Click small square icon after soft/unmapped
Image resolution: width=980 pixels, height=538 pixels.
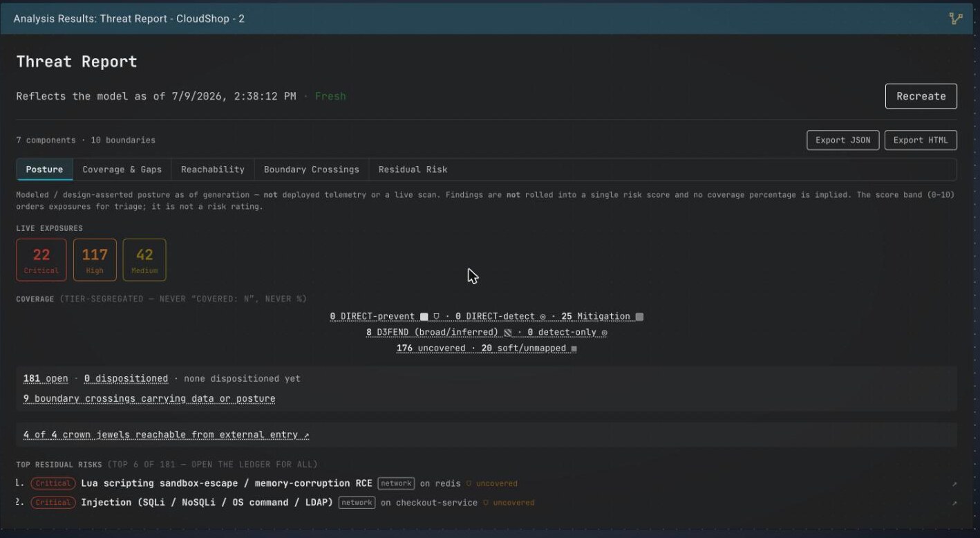tap(574, 349)
